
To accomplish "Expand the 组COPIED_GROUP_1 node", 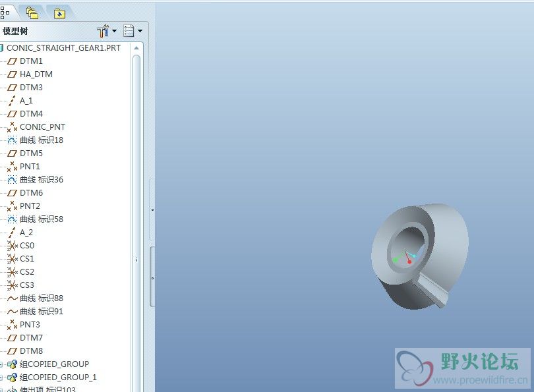I will click(1, 378).
